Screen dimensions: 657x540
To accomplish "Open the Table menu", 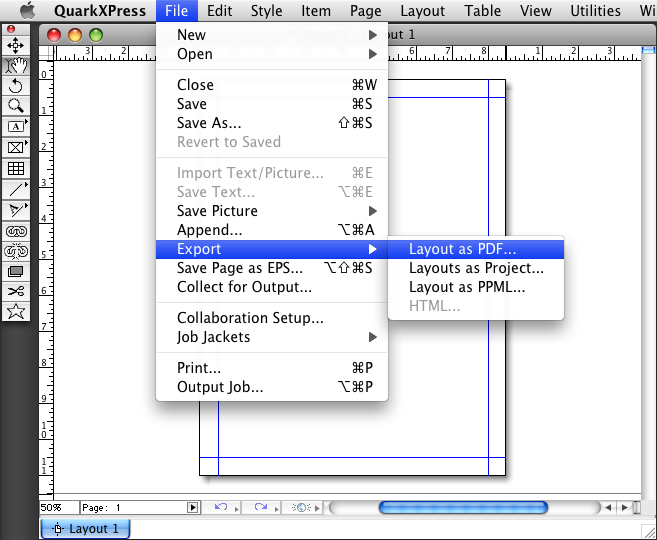I will 482,10.
